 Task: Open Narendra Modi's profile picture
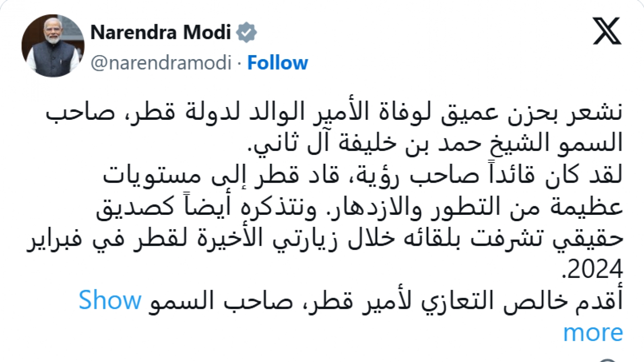coord(53,45)
